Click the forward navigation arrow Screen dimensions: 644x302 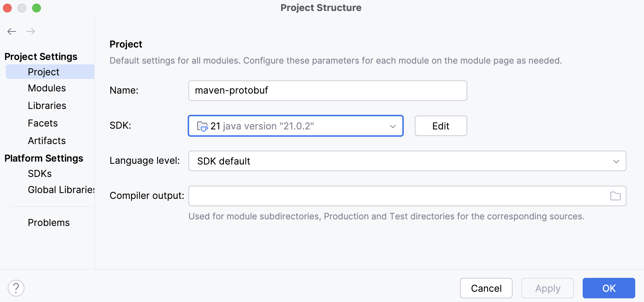tap(31, 31)
